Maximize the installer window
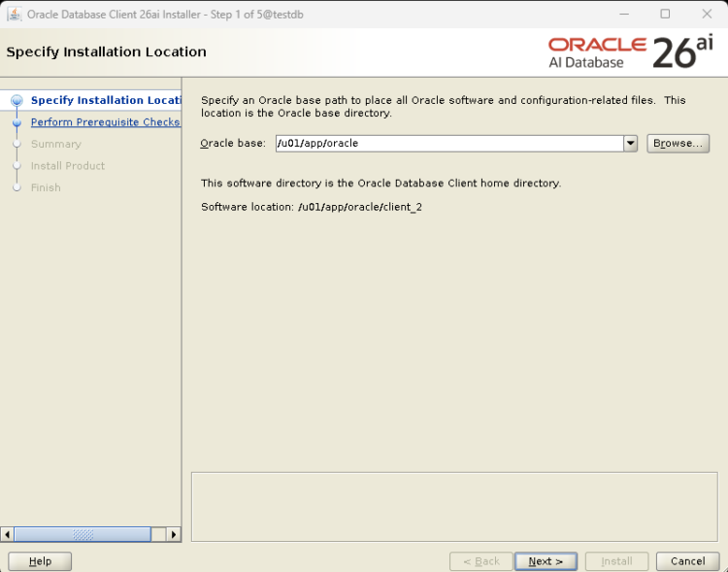This screenshot has height=572, width=728. click(665, 15)
